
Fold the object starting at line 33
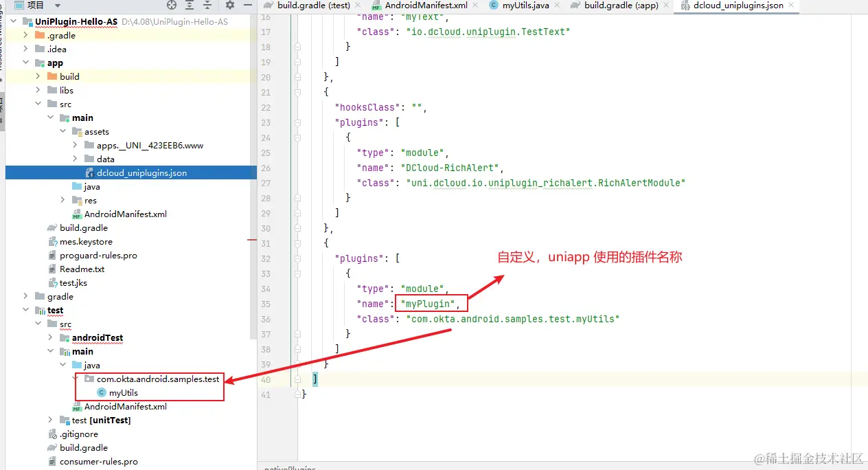point(298,273)
